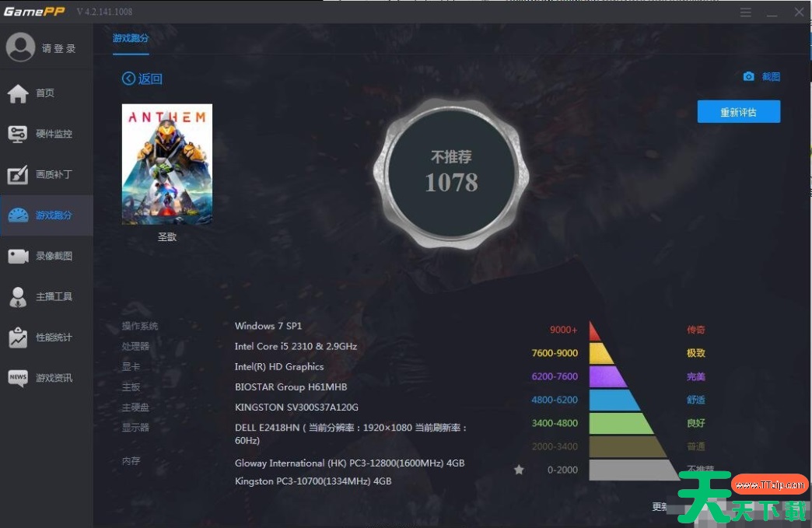Click the 舒适 rating label
This screenshot has height=528, width=812.
click(x=696, y=400)
